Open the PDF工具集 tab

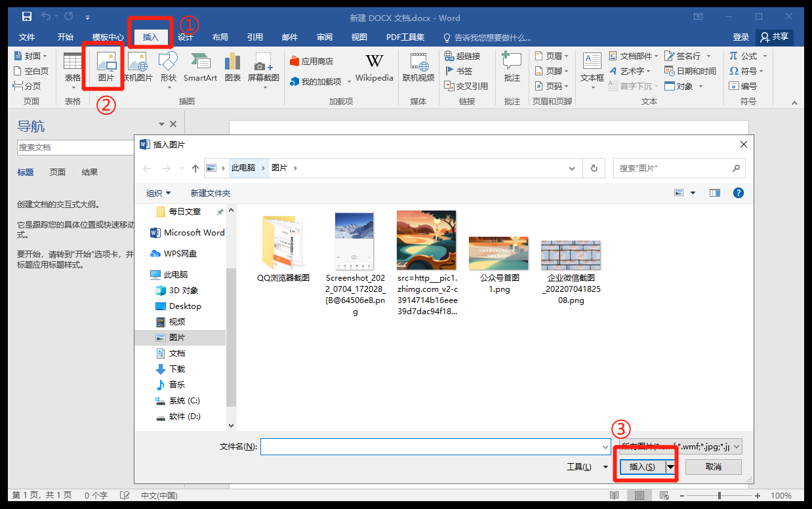pyautogui.click(x=405, y=37)
